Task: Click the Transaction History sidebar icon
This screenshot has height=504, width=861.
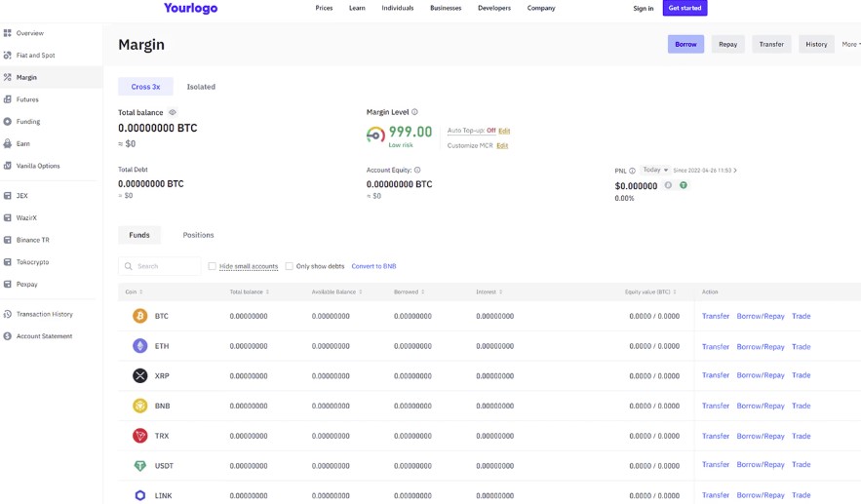Action: coord(7,314)
